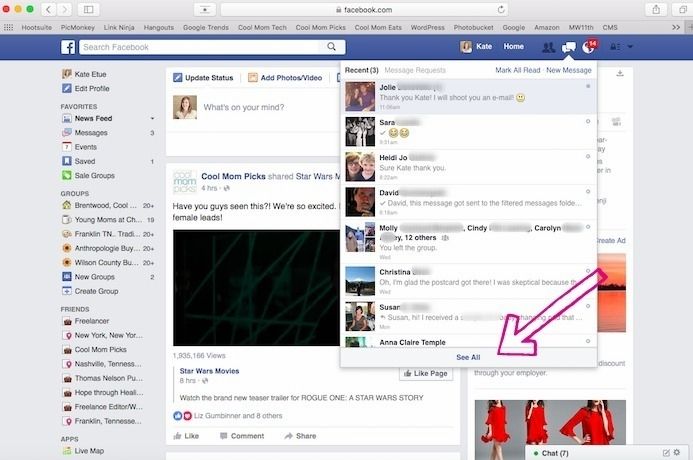The image size is (693, 460).
Task: Go to Home in header
Action: 514,46
